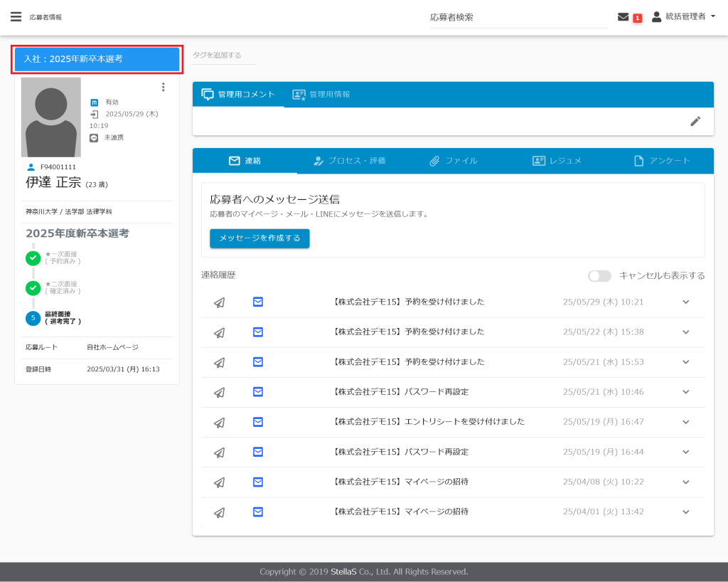
Task: Click the pencil edit comment icon
Action: 695,121
